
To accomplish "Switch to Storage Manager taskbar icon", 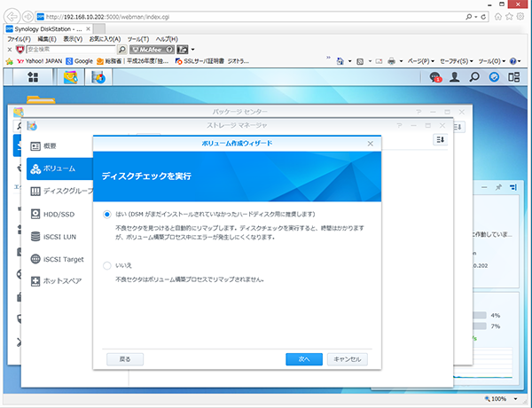I will pos(98,77).
